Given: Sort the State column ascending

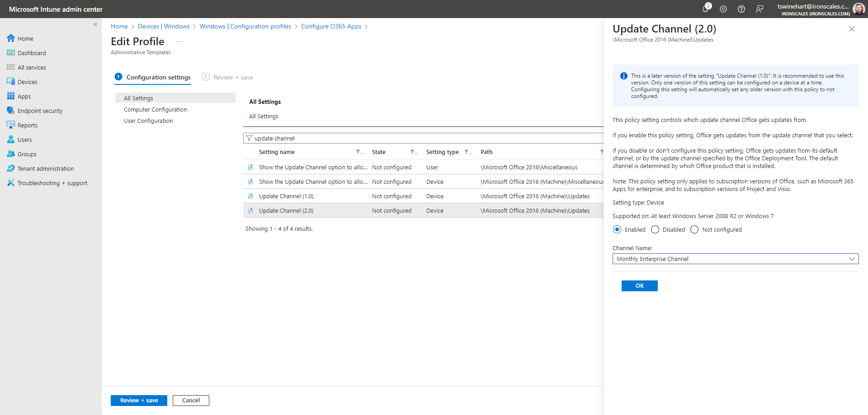Looking at the screenshot, I should tap(412, 152).
